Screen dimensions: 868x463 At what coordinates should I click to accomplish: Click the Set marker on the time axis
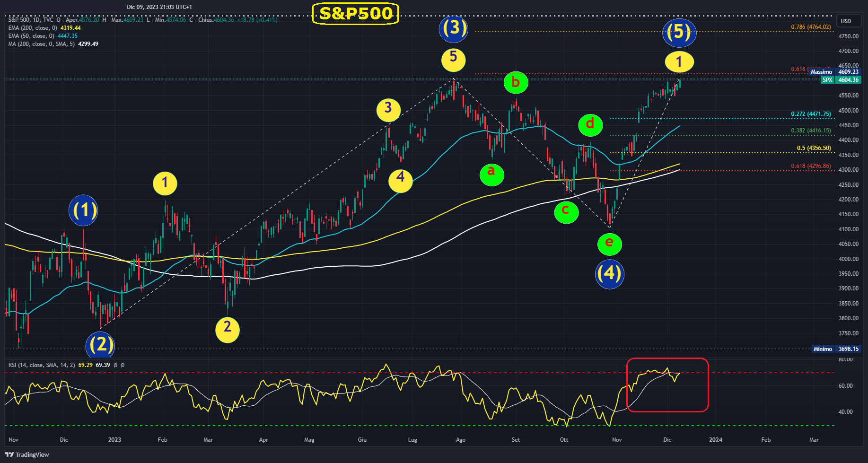(x=516, y=440)
